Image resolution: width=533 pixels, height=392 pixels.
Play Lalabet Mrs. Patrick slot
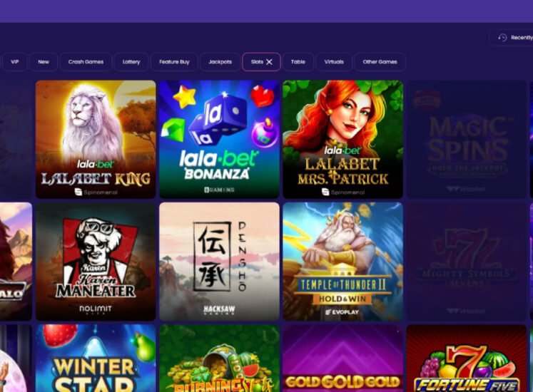pos(343,139)
